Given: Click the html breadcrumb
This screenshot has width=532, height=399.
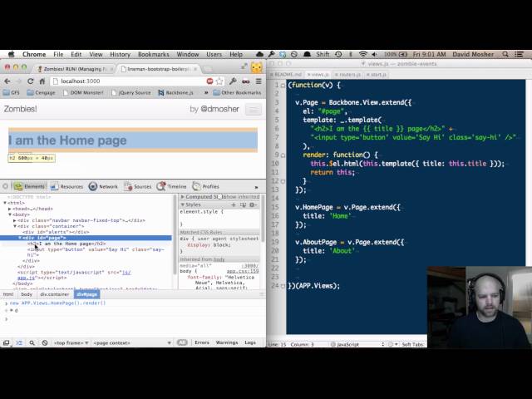Looking at the screenshot, I should 8,294.
